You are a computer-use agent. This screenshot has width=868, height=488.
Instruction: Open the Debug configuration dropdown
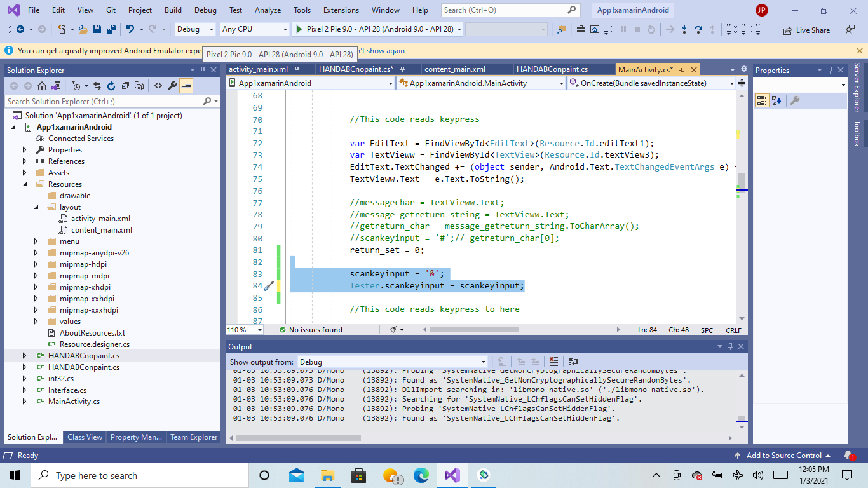[x=195, y=29]
